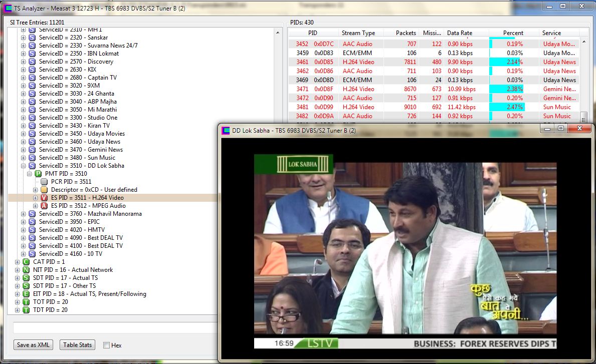Expand the EIT PID 18 node
The width and height of the screenshot is (596, 364).
[17, 294]
